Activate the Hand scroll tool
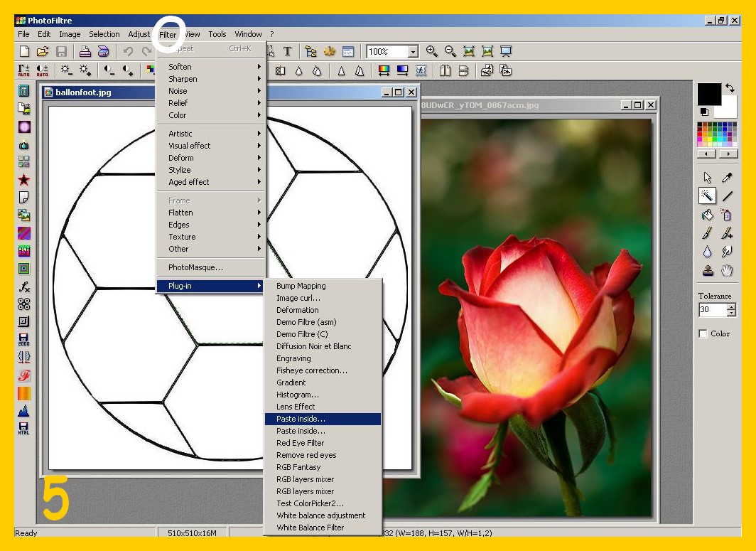The height and width of the screenshot is (551, 756). [x=727, y=270]
